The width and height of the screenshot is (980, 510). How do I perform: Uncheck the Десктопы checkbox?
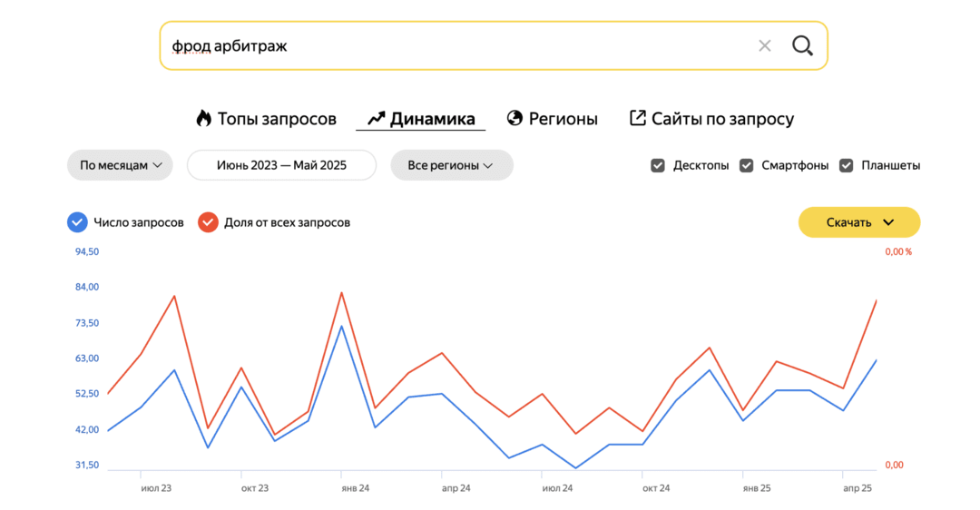658,165
